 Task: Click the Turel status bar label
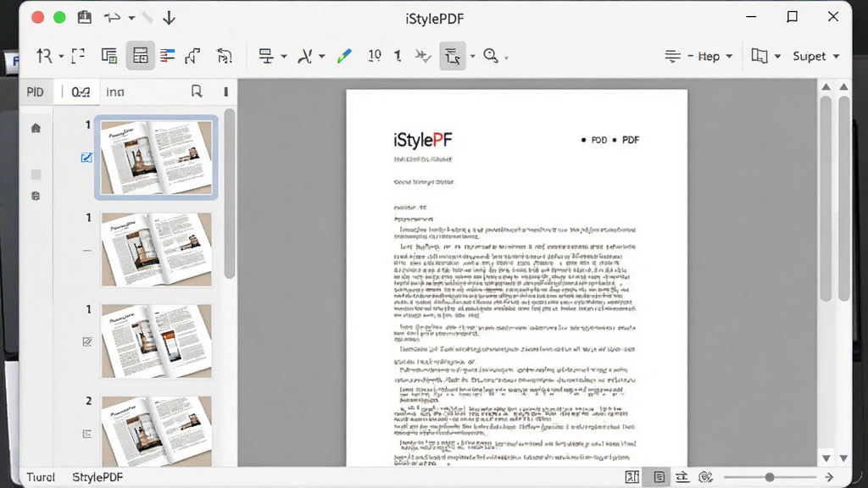point(41,477)
